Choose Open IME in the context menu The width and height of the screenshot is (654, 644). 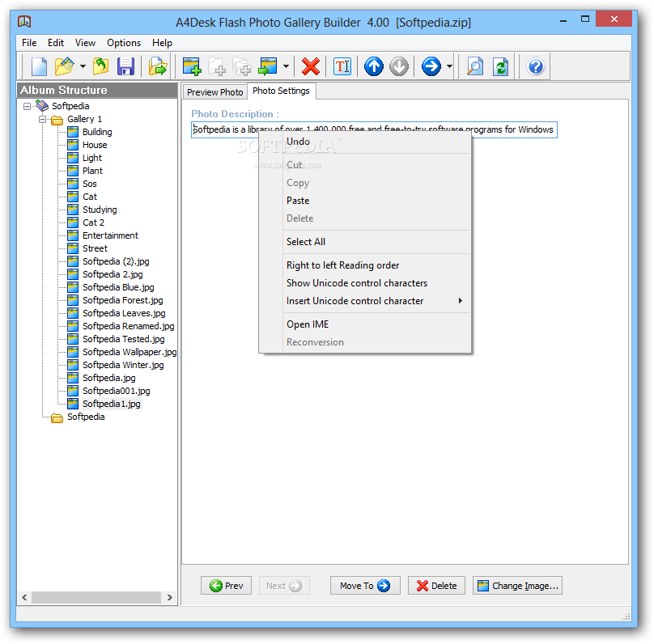pos(308,324)
